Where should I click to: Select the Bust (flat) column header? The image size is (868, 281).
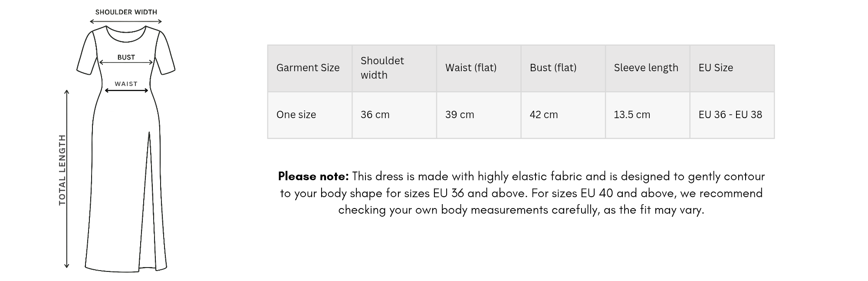[x=553, y=68]
